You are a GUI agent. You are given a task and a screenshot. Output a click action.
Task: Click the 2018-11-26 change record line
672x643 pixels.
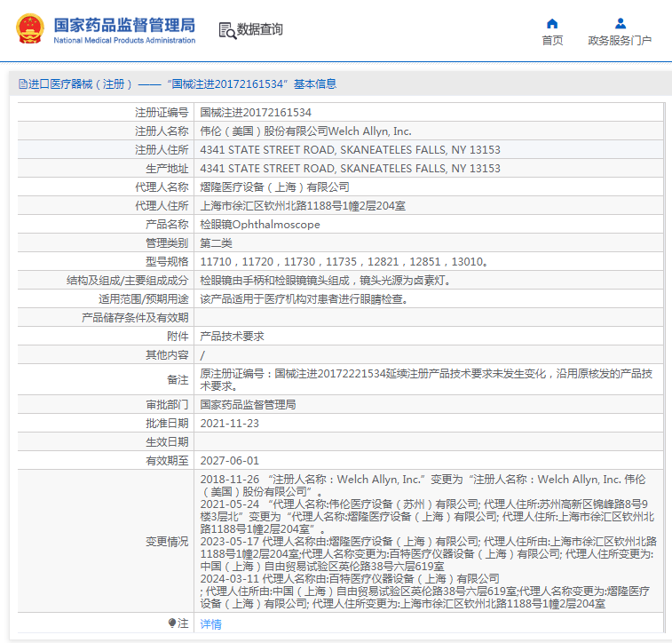423,485
